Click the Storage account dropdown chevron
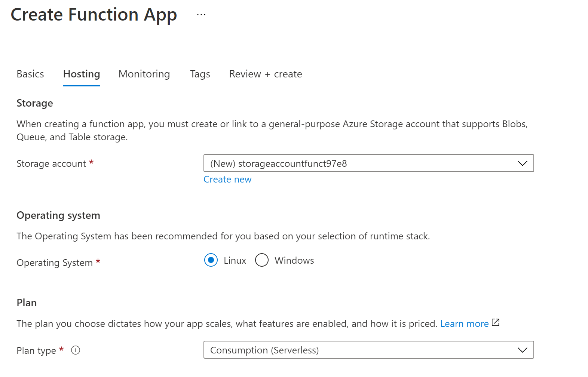The image size is (588, 377). (522, 163)
